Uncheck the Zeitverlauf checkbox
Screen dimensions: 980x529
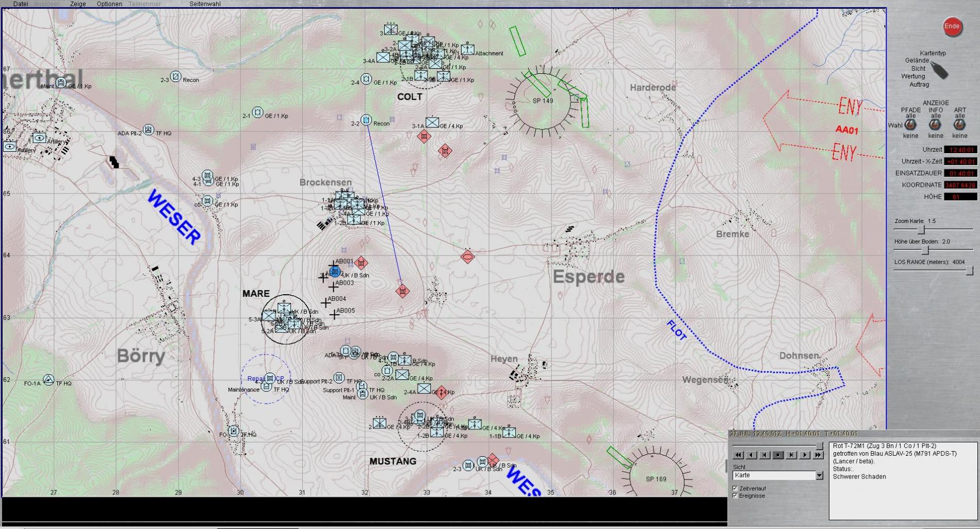(735, 488)
